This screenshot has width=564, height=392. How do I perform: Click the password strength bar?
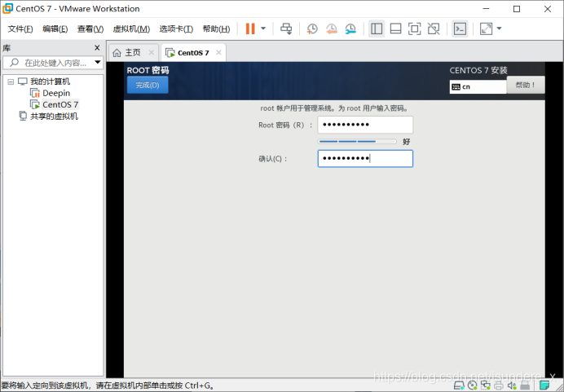pyautogui.click(x=357, y=142)
